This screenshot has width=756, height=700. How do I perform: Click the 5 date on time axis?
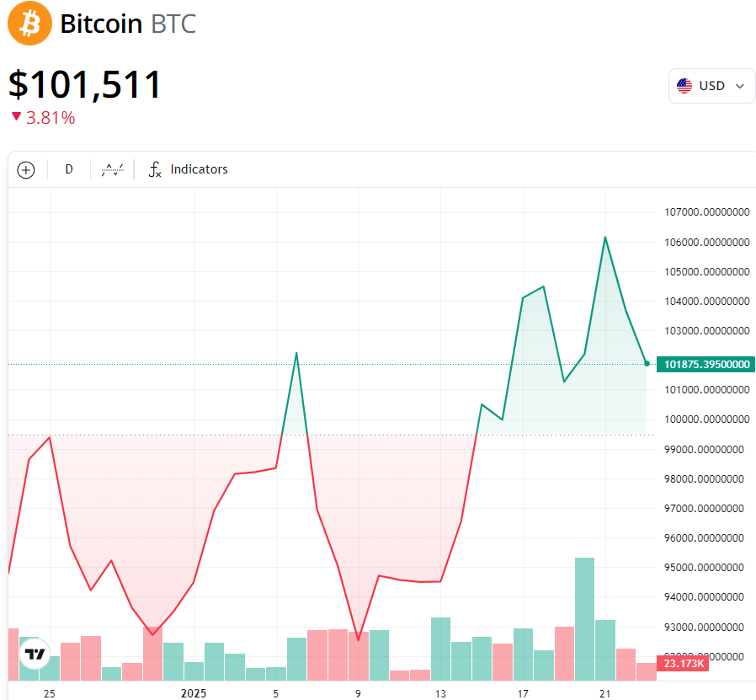click(275, 694)
